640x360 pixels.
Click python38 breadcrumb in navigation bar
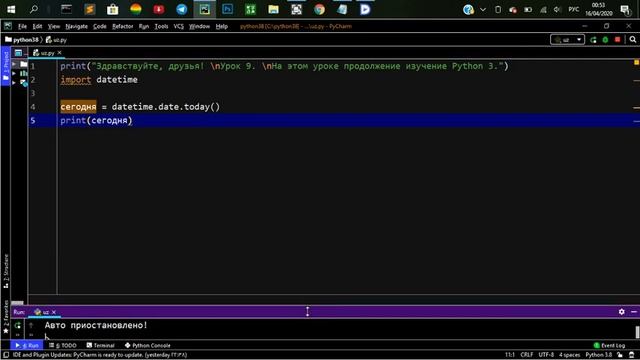[22, 40]
